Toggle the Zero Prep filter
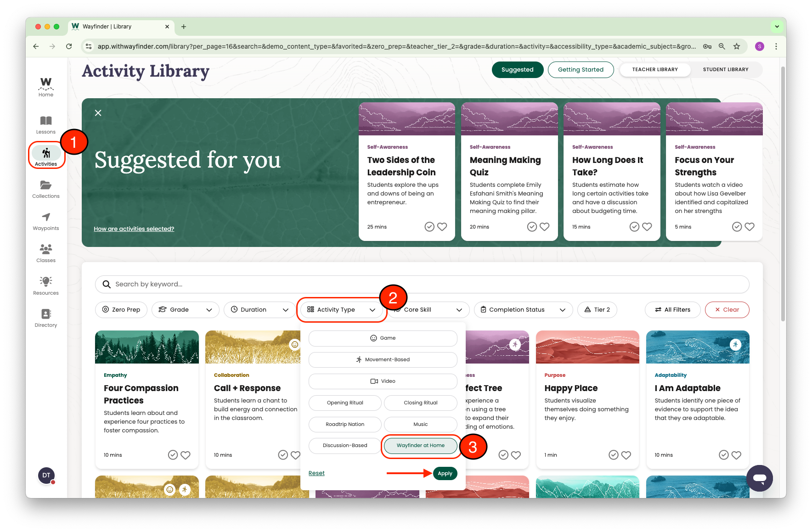812x532 pixels. (121, 309)
